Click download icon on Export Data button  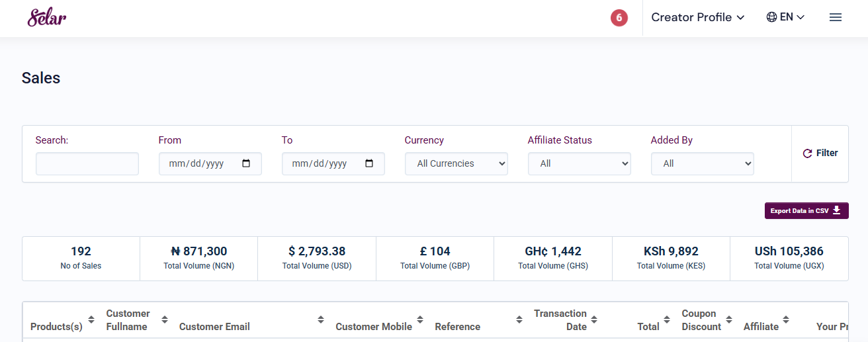click(837, 210)
